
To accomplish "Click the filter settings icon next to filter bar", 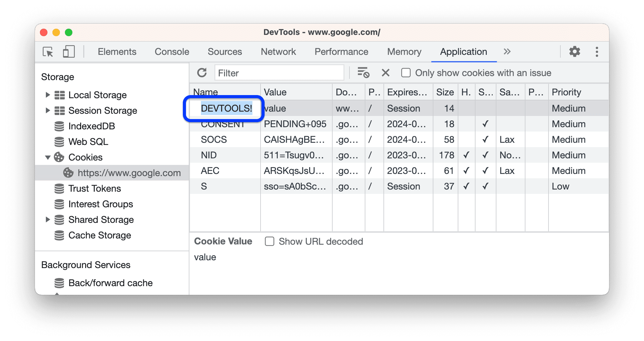I will pos(363,73).
